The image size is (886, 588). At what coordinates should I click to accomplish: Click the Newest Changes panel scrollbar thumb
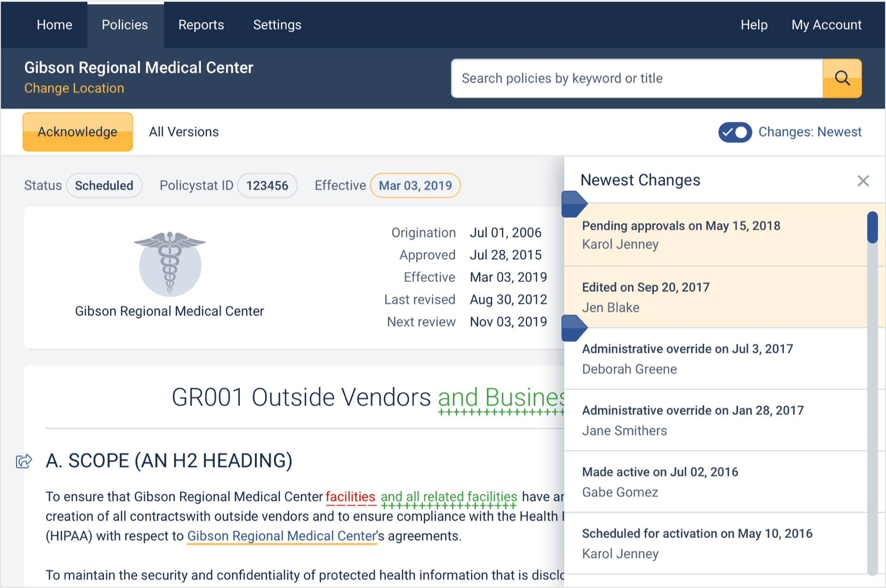(x=872, y=228)
